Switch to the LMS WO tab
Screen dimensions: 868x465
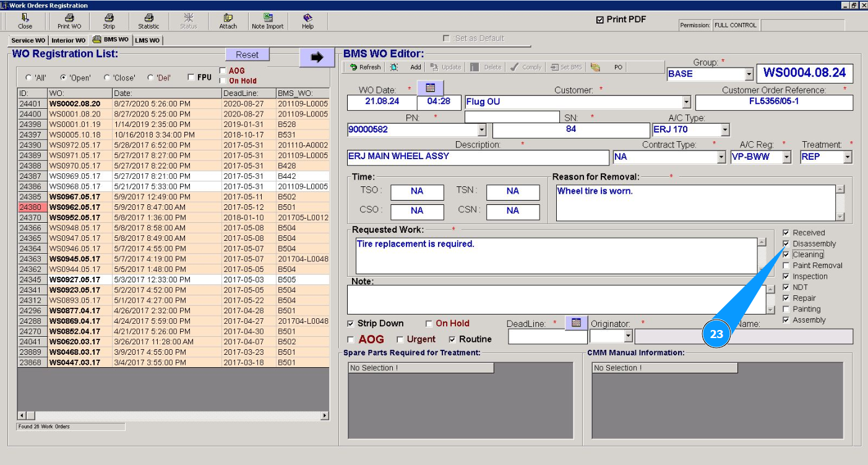(x=147, y=40)
